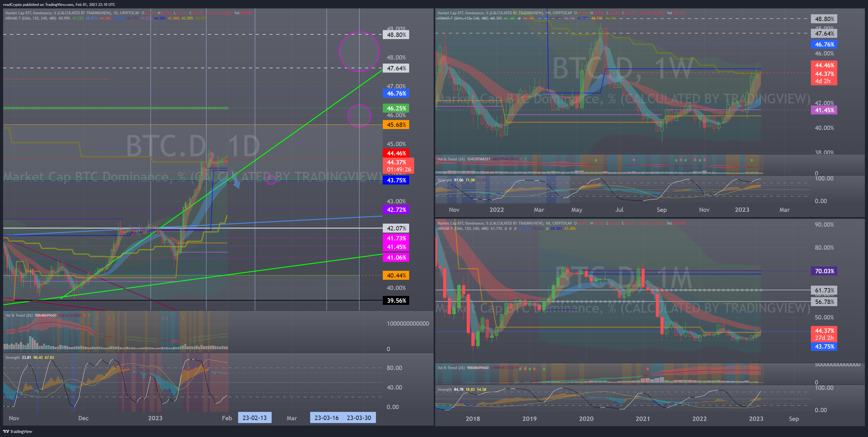Click the orange 45.68% price label
This screenshot has height=437, width=868.
pyautogui.click(x=396, y=125)
